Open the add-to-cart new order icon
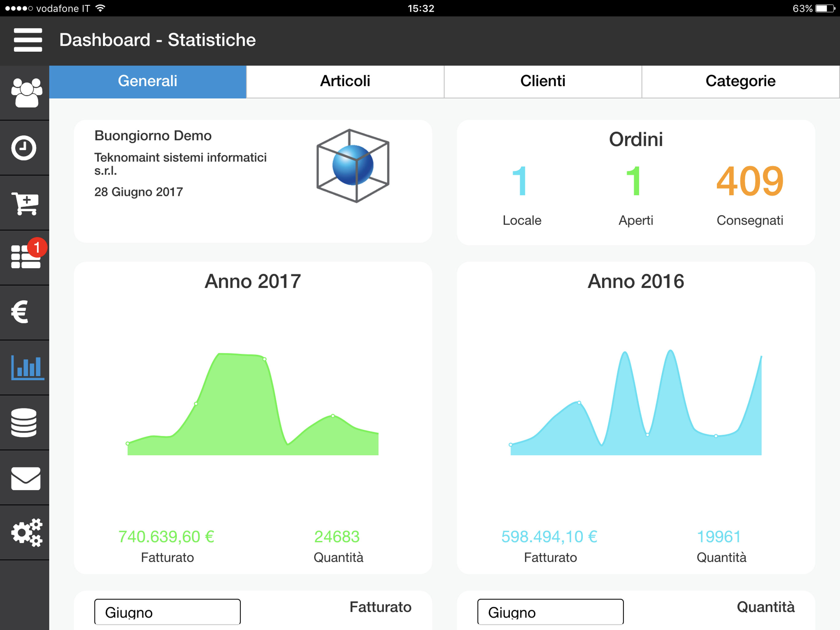This screenshot has height=630, width=840. coord(25,203)
